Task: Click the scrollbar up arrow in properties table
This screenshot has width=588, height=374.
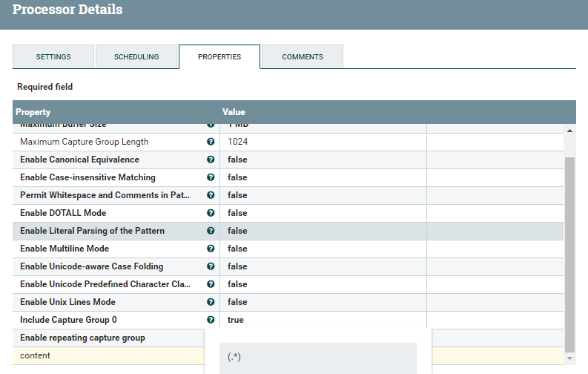Action: point(569,131)
